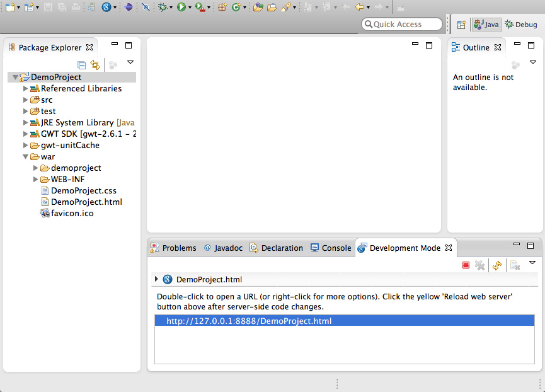Select favicon.ico in Package Explorer
The width and height of the screenshot is (545, 392).
tap(67, 214)
